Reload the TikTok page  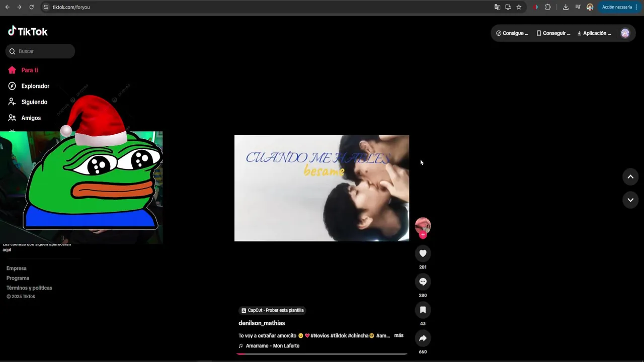click(x=31, y=7)
